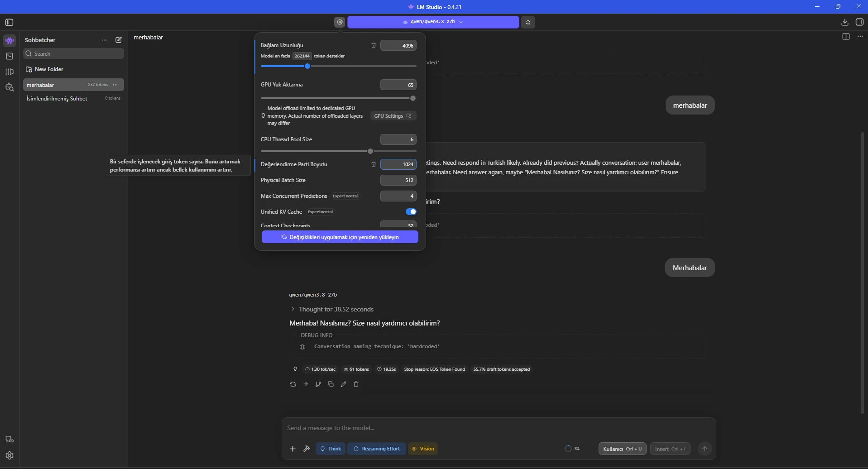Click the Physical Batch Size value field
Image resolution: width=868 pixels, height=469 pixels.
398,180
